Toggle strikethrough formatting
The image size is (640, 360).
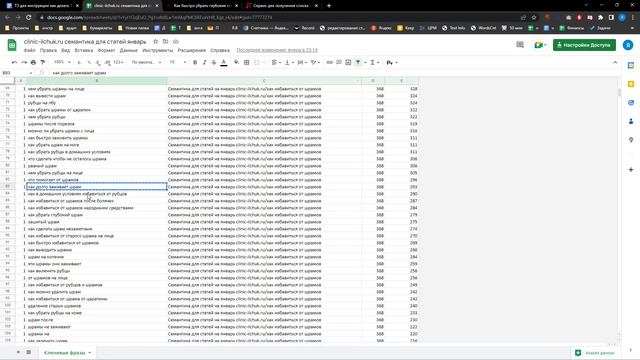point(213,62)
